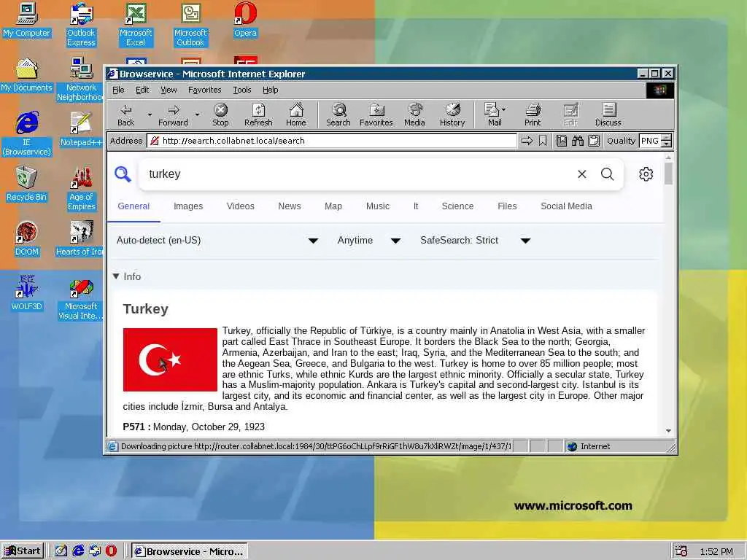747x560 pixels.
Task: Switch to the Music search tab
Action: (377, 206)
